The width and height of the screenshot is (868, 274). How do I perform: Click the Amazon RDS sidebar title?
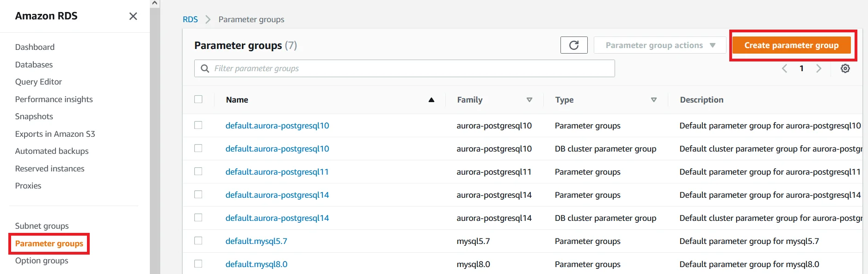[x=46, y=16]
